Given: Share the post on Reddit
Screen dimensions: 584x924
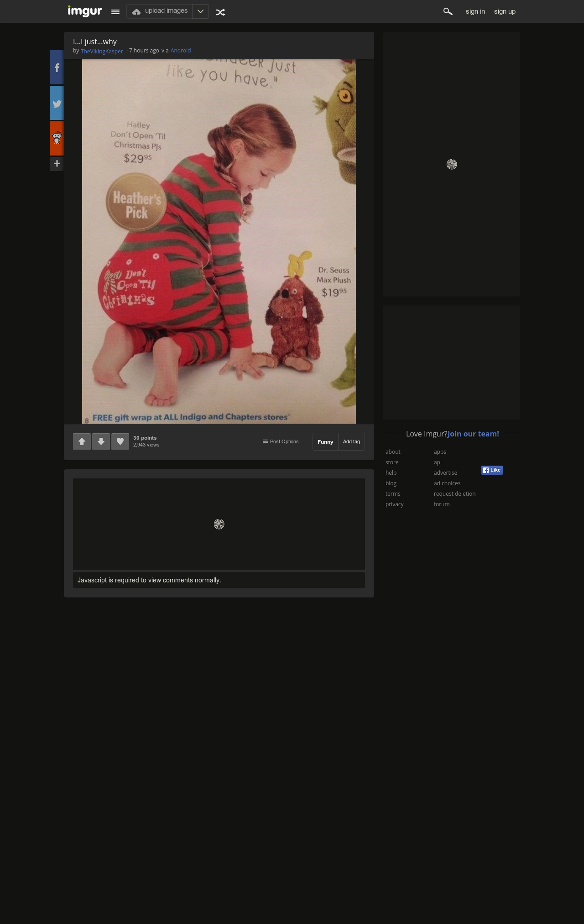Looking at the screenshot, I should [57, 138].
